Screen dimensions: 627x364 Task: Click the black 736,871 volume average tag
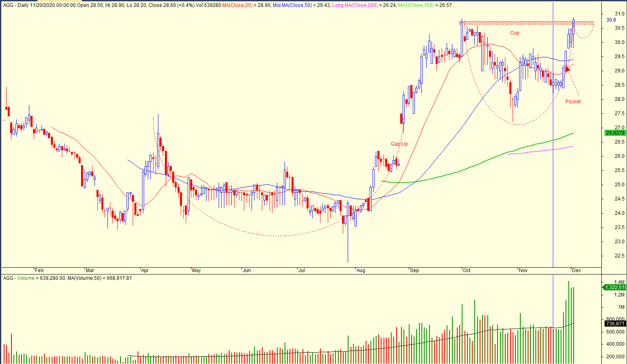coord(615,324)
